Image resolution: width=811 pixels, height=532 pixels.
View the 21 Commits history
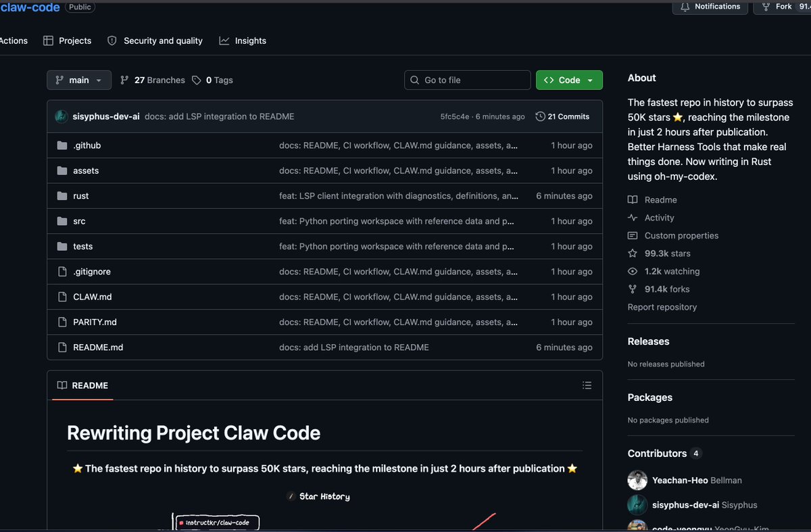(x=562, y=116)
